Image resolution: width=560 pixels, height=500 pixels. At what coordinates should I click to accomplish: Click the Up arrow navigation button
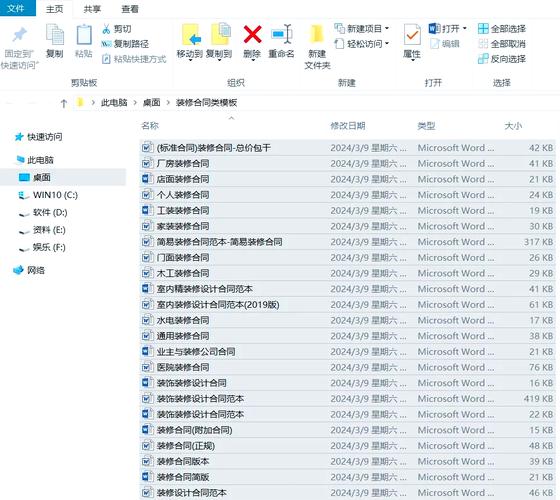(x=64, y=103)
